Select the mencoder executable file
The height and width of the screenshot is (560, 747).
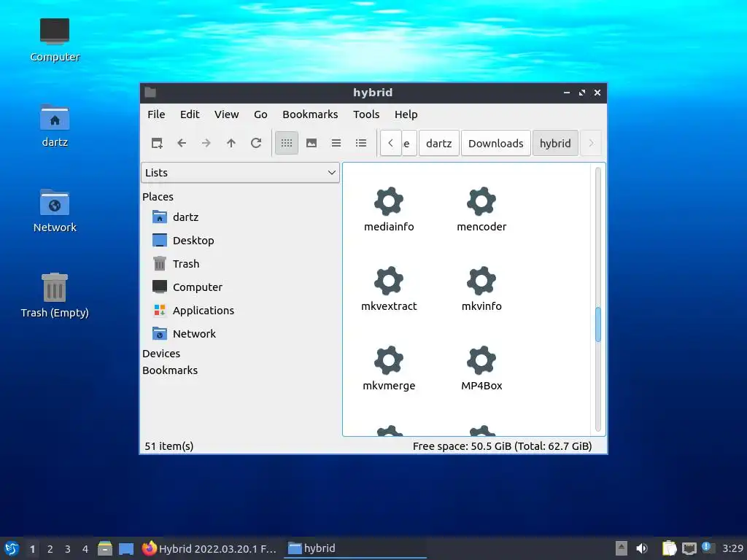click(481, 209)
